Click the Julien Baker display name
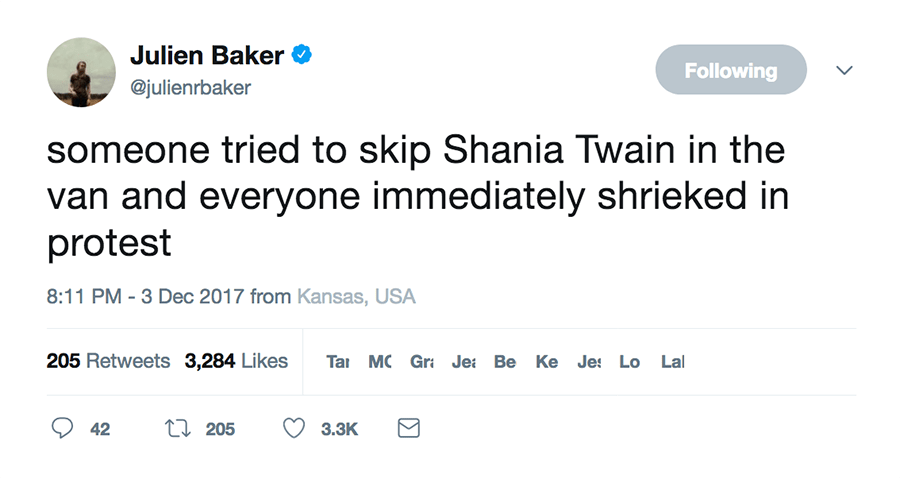The image size is (900, 479). pyautogui.click(x=206, y=56)
